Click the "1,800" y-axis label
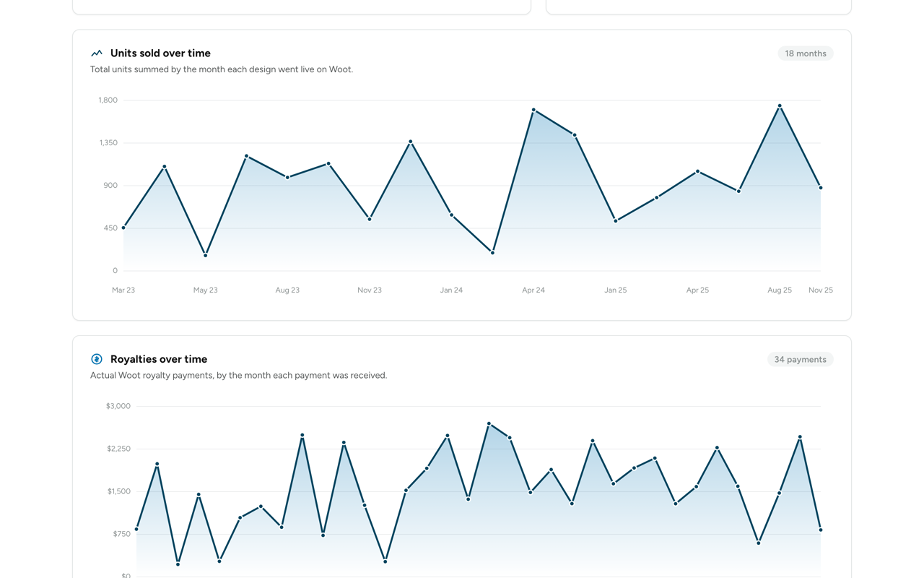924x578 pixels. (x=108, y=100)
